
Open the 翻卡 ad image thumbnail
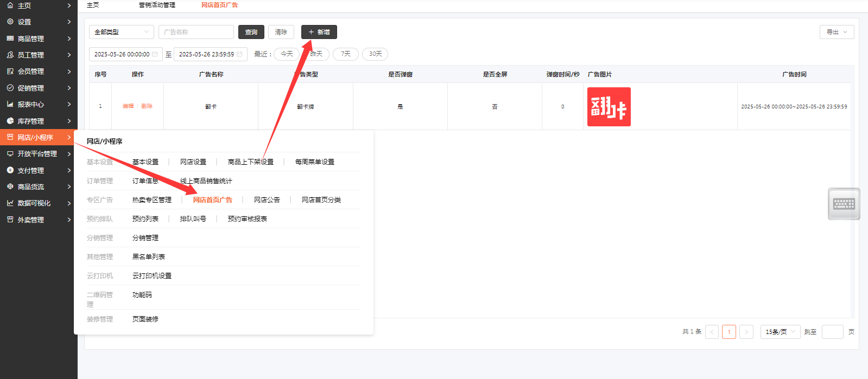(x=609, y=107)
